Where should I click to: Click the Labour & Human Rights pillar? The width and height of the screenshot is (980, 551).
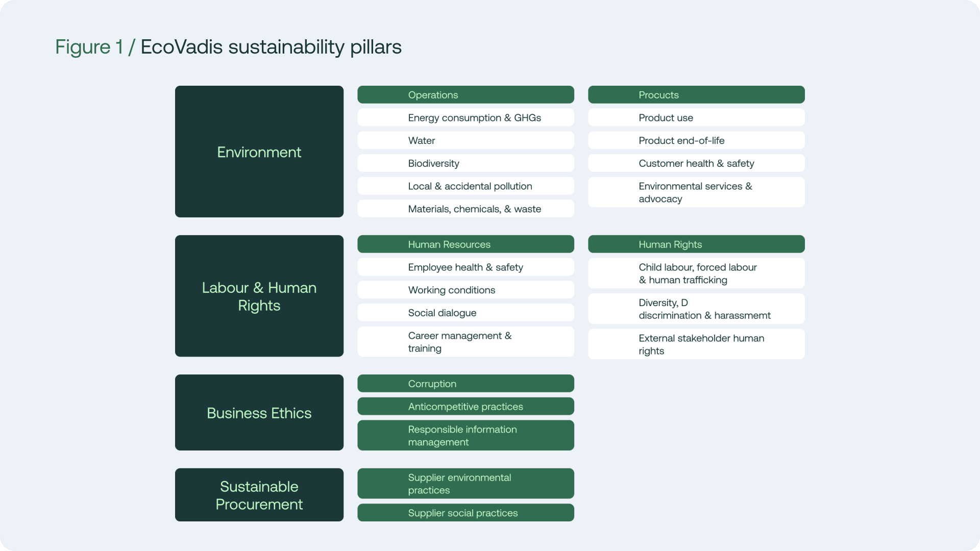[259, 296]
